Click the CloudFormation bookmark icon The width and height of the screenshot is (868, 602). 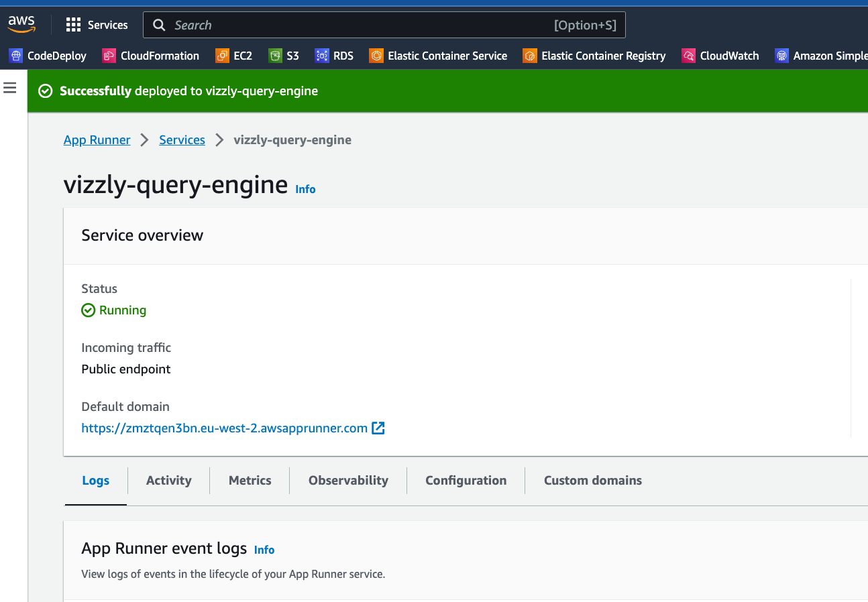pyautogui.click(x=109, y=56)
